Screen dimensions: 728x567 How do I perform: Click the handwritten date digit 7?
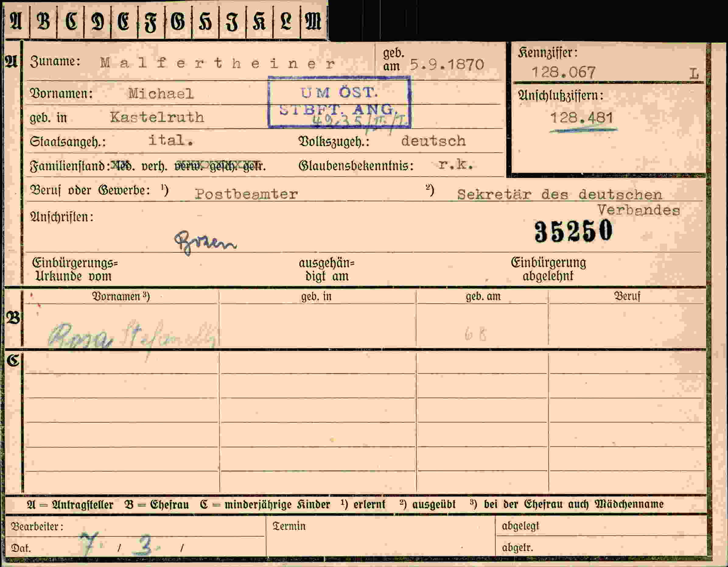pos(89,543)
